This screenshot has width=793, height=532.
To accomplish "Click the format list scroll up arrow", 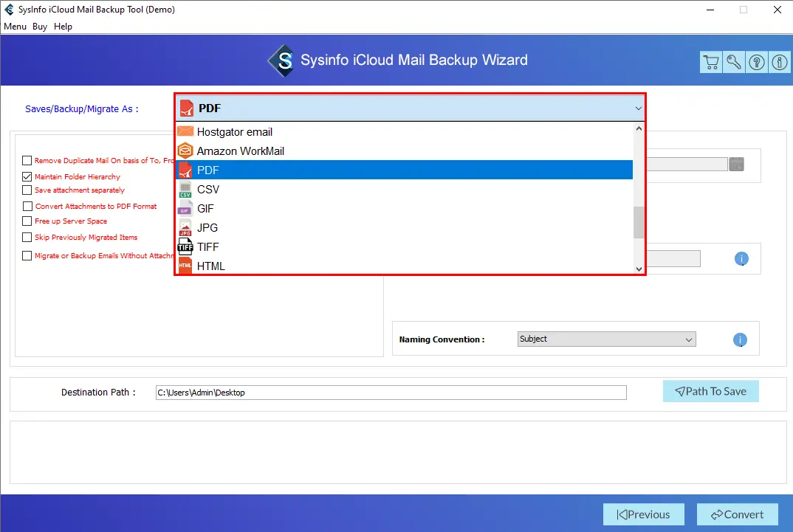I will tap(639, 128).
